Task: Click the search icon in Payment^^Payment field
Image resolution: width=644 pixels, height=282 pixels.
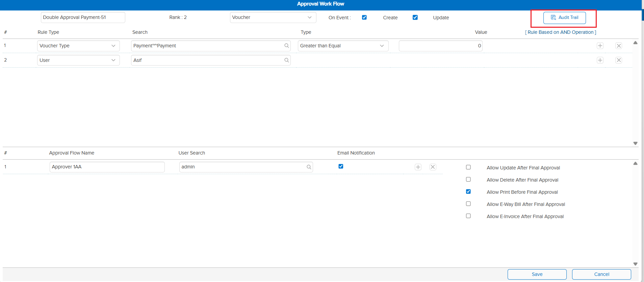Action: tap(286, 46)
